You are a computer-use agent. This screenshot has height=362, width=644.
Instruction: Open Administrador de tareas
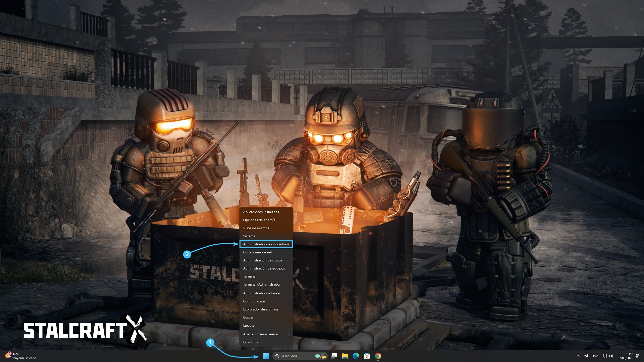coord(266,293)
